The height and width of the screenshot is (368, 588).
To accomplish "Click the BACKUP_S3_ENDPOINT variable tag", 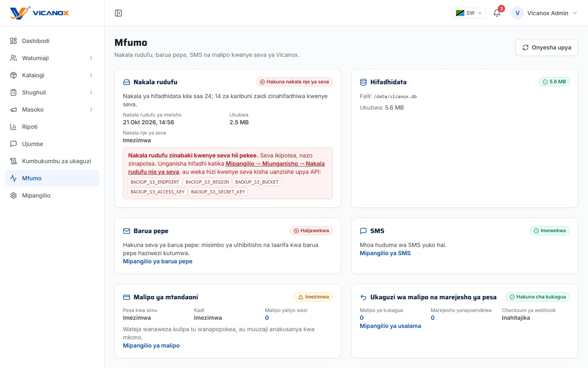I will [x=155, y=182].
